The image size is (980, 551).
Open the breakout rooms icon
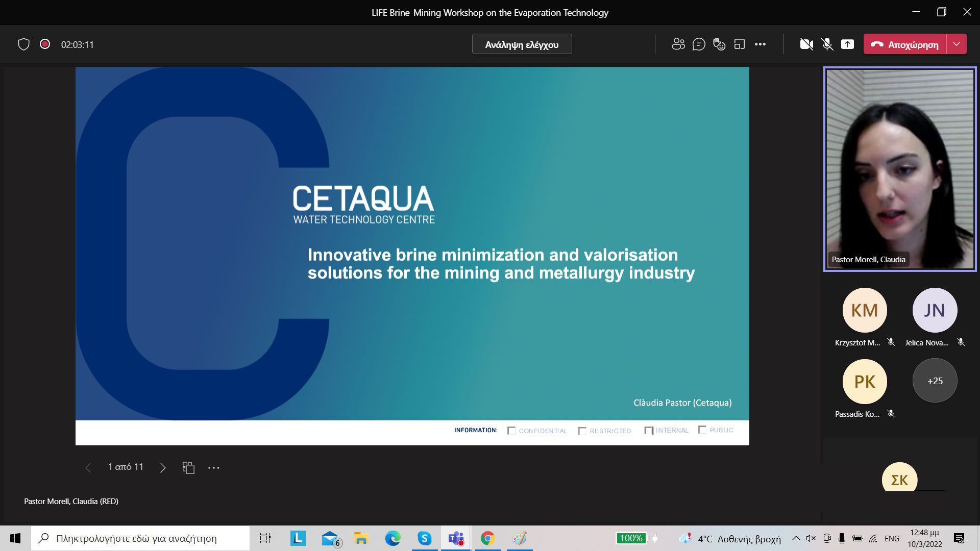[740, 44]
